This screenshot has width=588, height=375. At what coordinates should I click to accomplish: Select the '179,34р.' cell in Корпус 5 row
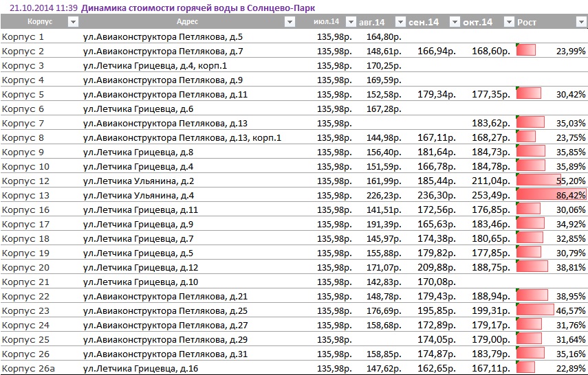click(x=437, y=94)
